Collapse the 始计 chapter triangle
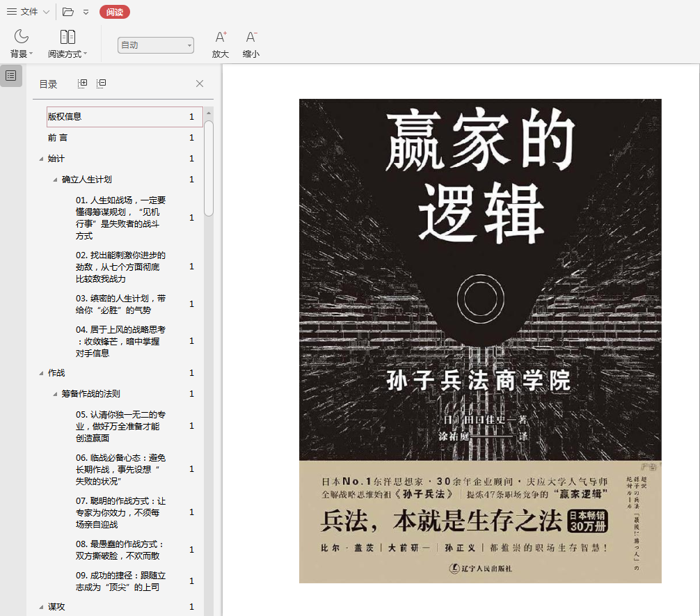Viewport: 700px width, 616px height. click(x=41, y=159)
